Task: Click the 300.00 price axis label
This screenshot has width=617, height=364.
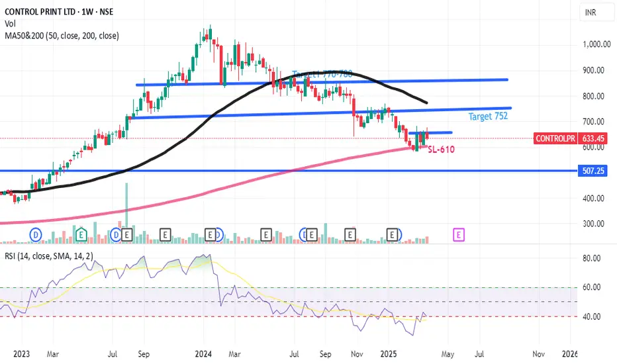Action: pyautogui.click(x=593, y=224)
